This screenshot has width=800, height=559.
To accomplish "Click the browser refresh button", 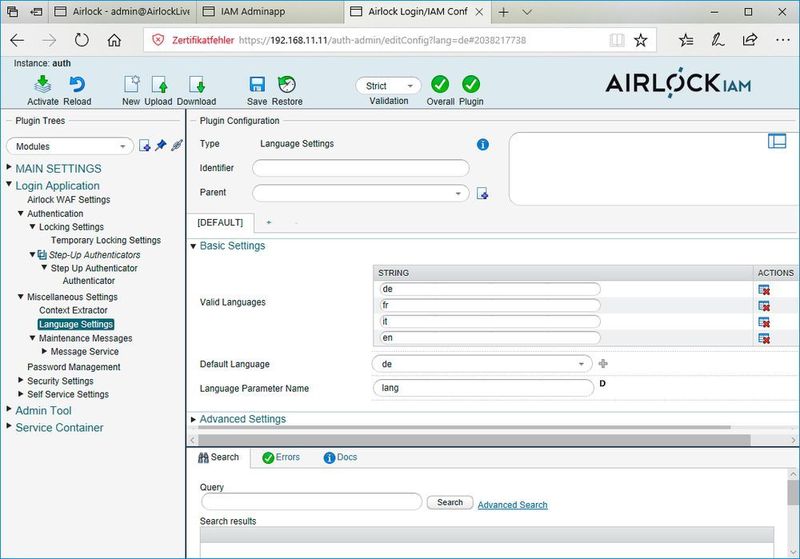I will 82,40.
